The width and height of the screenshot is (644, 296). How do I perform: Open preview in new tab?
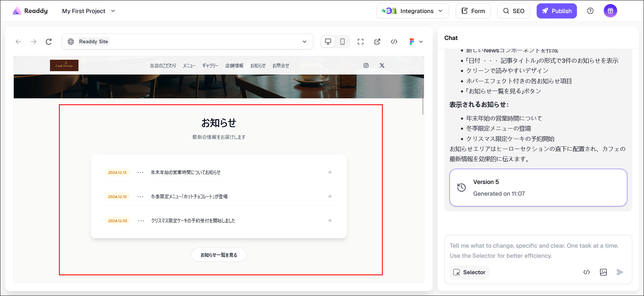point(377,42)
